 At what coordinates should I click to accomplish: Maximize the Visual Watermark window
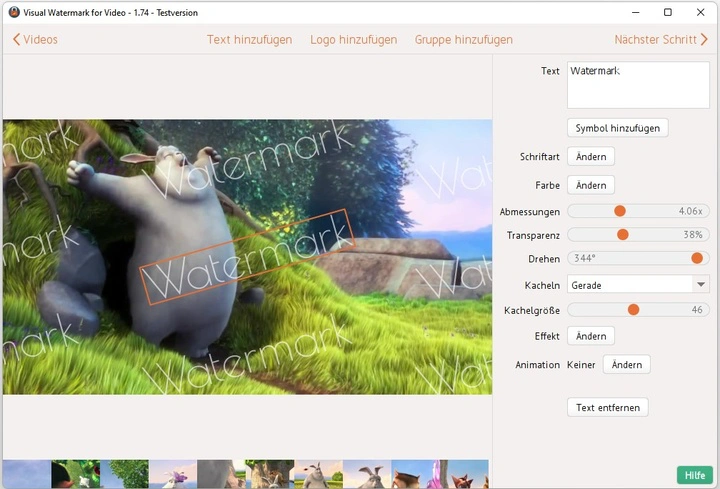point(668,12)
